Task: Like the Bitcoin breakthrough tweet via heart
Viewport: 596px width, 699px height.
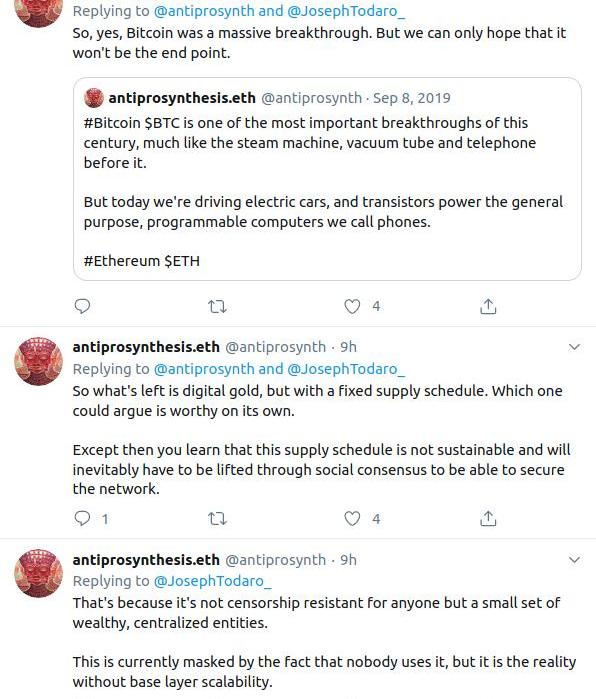Action: click(x=352, y=306)
